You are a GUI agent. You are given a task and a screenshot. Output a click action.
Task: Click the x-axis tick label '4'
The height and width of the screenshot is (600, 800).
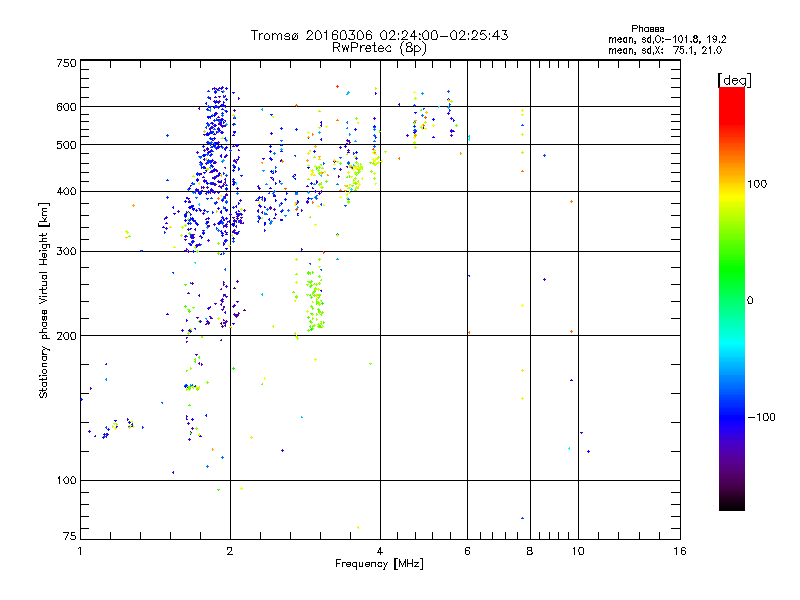[x=380, y=551]
